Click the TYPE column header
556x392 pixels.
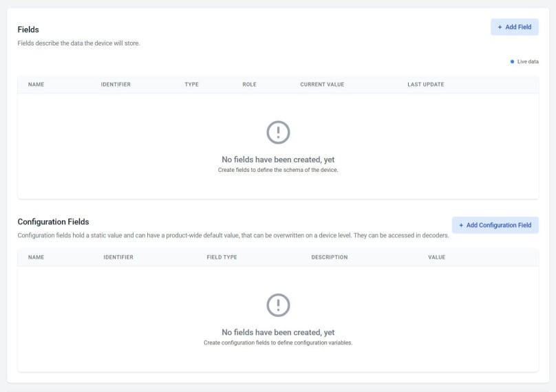click(191, 85)
